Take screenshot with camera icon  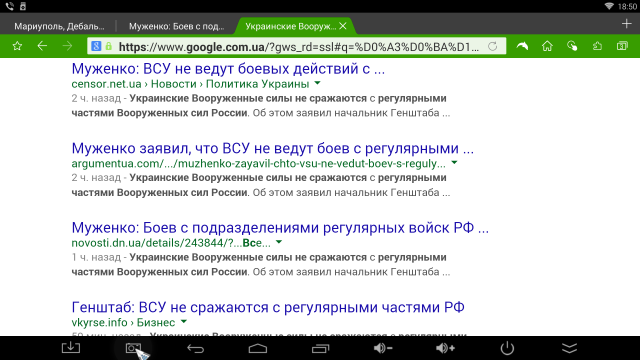[x=133, y=348]
